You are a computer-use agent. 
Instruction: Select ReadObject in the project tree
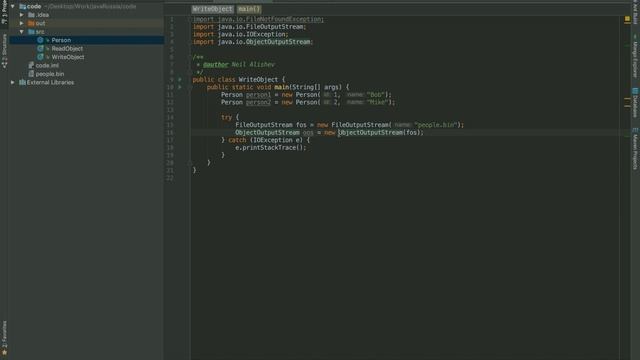point(67,48)
